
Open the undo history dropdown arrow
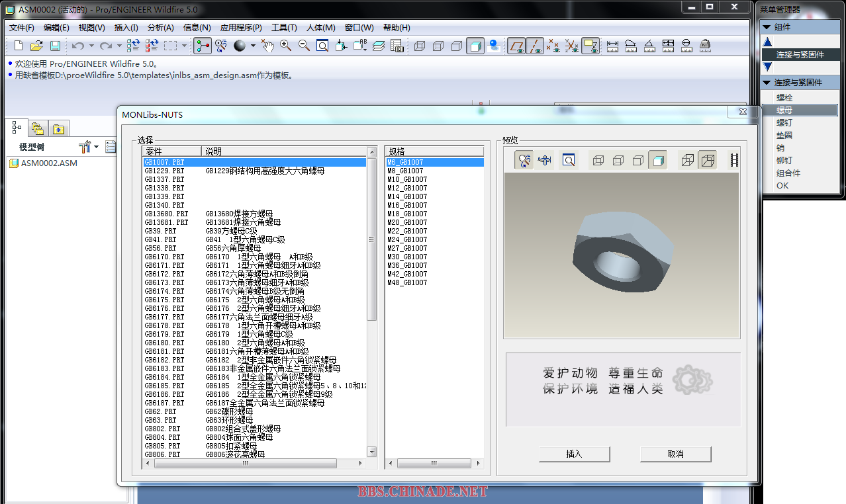pyautogui.click(x=91, y=46)
